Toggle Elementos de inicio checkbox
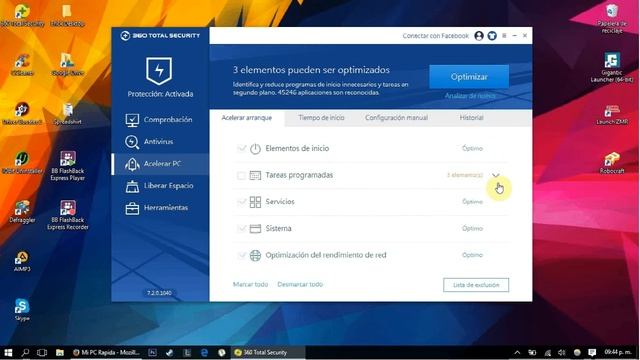This screenshot has height=360, width=640. click(241, 149)
